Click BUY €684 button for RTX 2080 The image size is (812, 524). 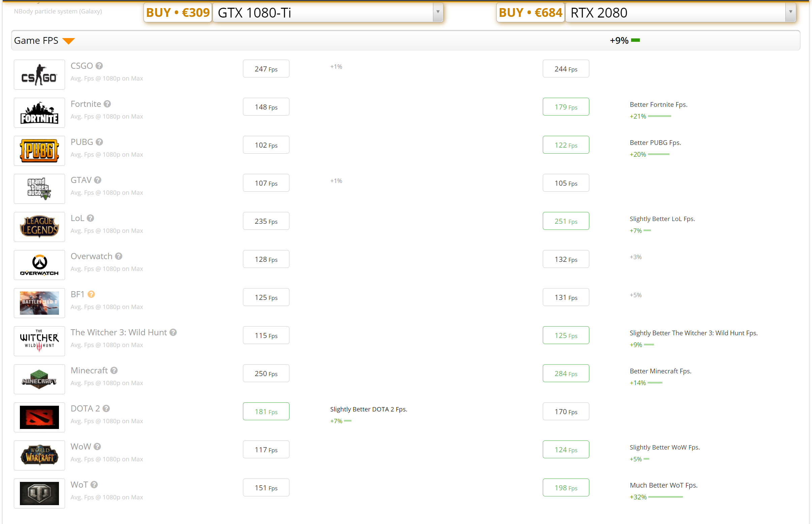pyautogui.click(x=530, y=12)
